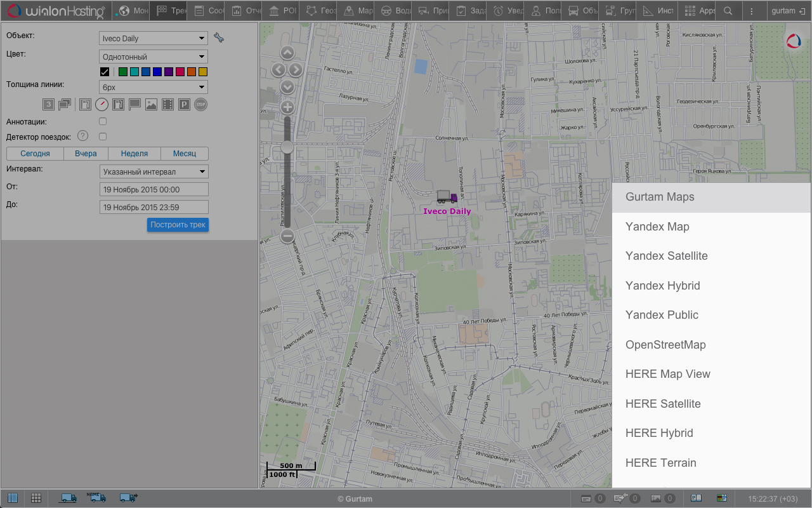Open Объект dropdown Iveco Daily
Viewport: 812px width, 508px height.
tap(154, 39)
